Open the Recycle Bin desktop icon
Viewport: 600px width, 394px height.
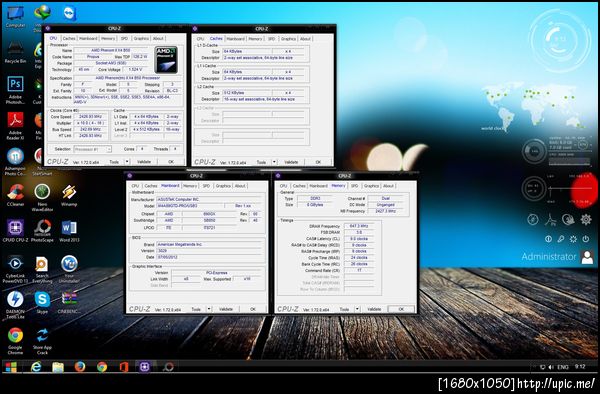click(15, 52)
